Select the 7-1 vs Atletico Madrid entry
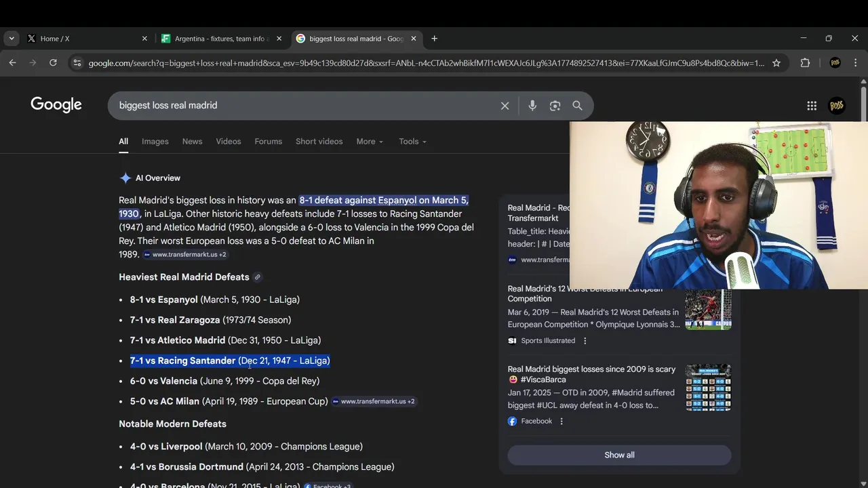 [x=225, y=340]
